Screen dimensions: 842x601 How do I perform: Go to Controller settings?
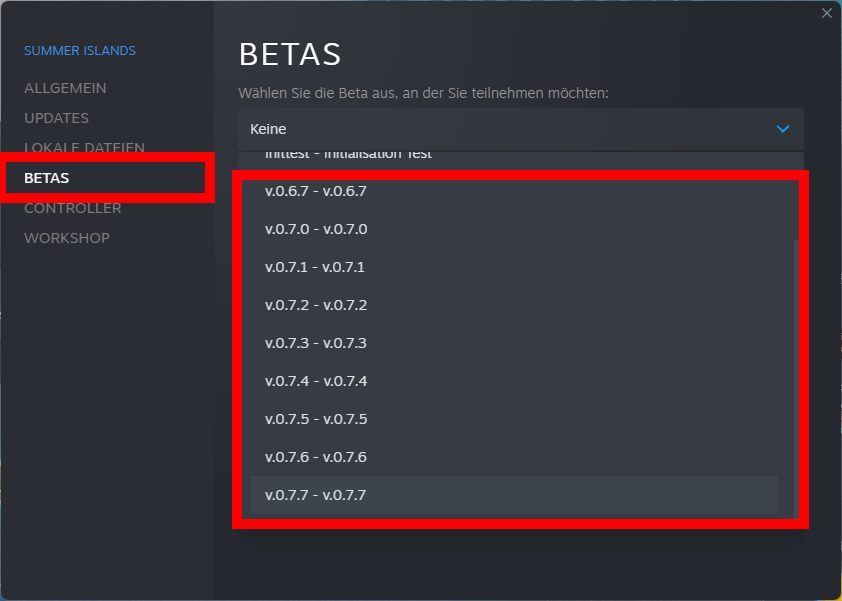72,208
